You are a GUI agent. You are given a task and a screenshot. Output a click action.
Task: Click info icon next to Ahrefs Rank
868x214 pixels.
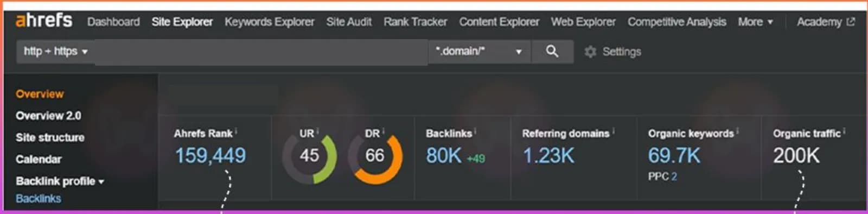(x=236, y=131)
